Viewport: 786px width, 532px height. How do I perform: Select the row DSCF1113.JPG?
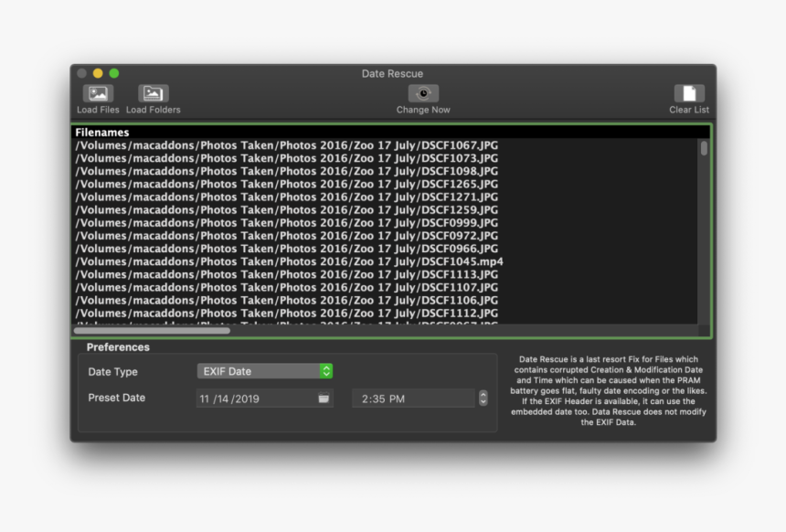tap(385, 275)
